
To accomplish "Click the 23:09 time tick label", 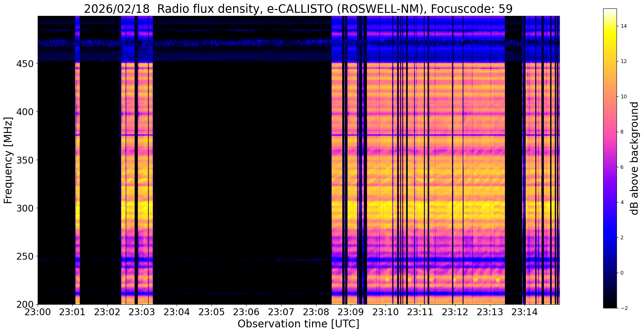I will [x=351, y=312].
